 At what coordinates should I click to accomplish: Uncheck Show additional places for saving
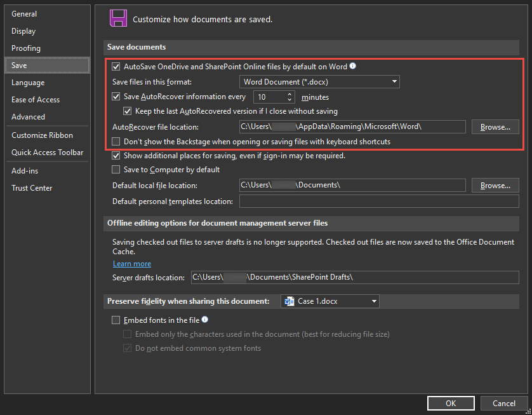pos(116,156)
